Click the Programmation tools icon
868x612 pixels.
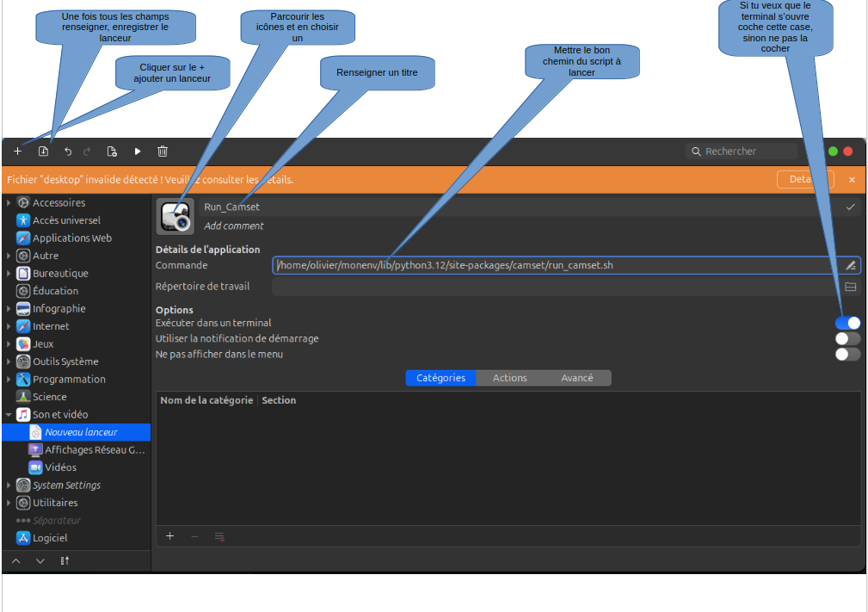(x=23, y=380)
